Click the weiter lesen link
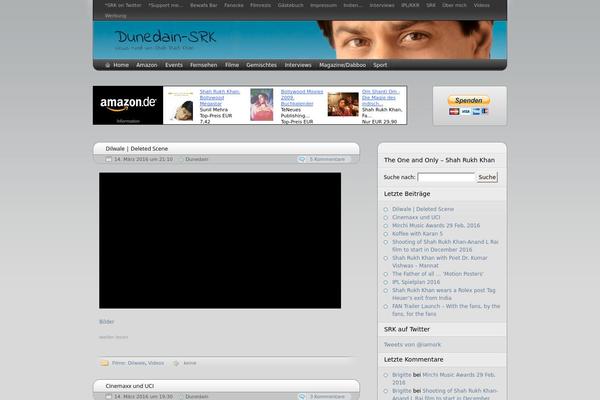 pyautogui.click(x=114, y=337)
